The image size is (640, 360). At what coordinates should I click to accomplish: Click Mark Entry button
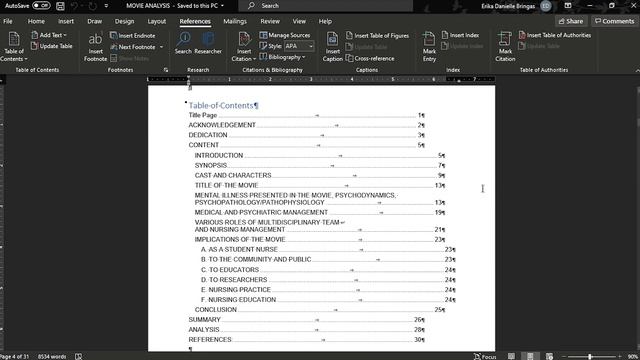tap(429, 47)
